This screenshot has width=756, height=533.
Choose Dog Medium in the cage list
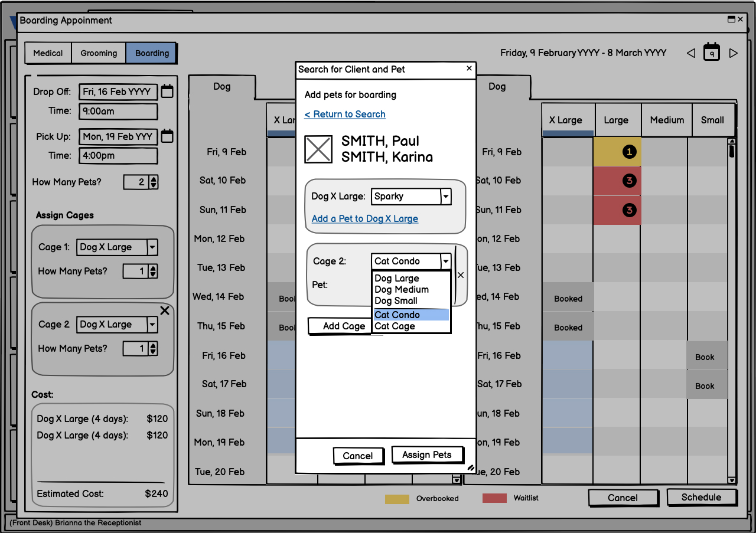402,290
